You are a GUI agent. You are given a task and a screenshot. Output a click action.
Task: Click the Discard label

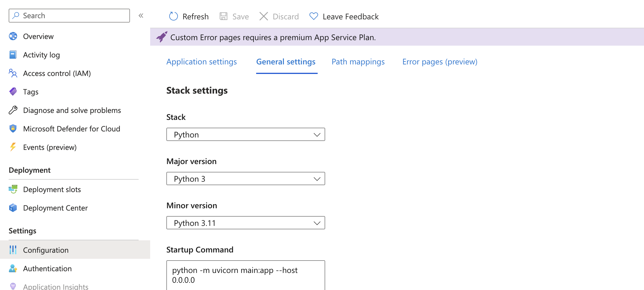tap(286, 17)
